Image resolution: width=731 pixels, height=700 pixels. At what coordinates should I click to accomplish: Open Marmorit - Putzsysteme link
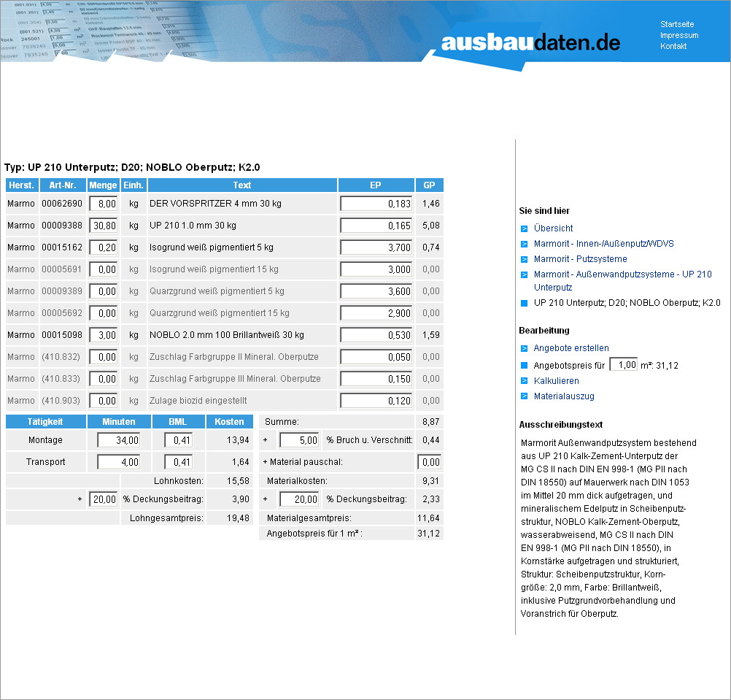click(581, 259)
